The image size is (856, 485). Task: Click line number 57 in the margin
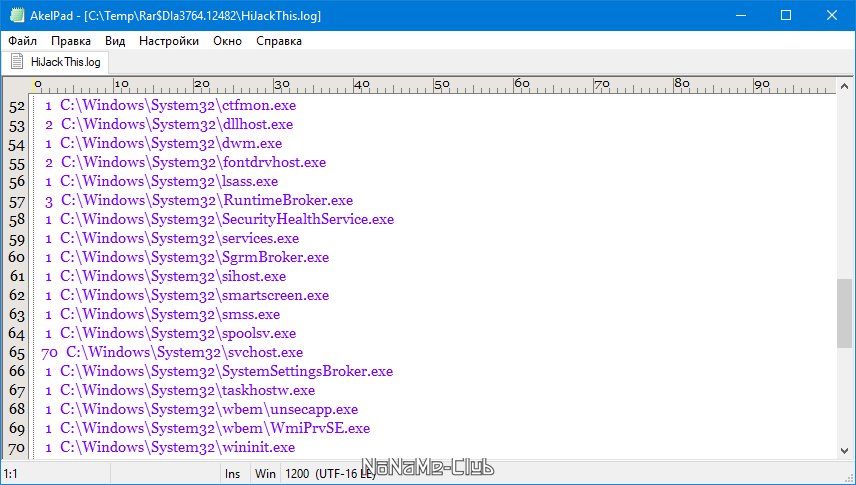pos(17,201)
